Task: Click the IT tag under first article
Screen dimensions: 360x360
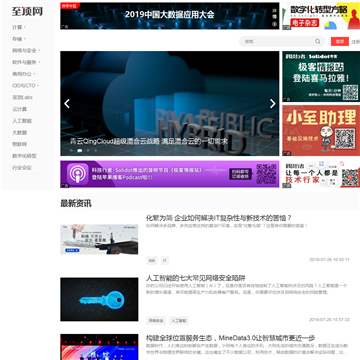Action: 164,261
